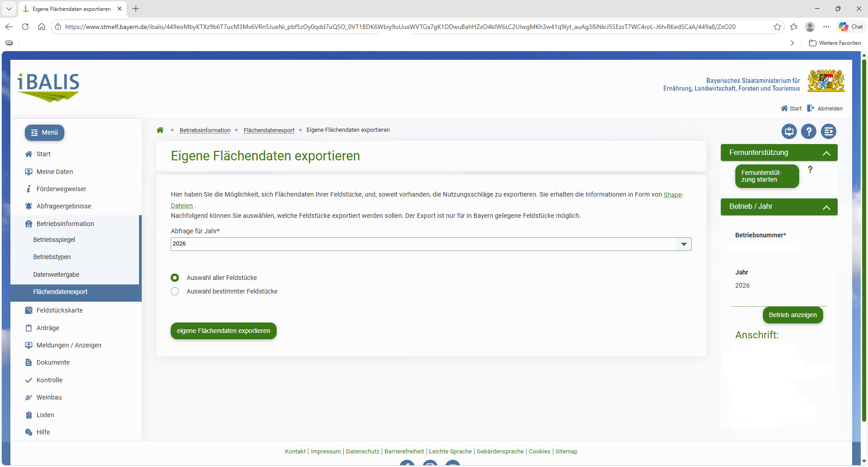This screenshot has width=868, height=467.
Task: Toggle the Menü button in sidebar
Action: (x=44, y=133)
